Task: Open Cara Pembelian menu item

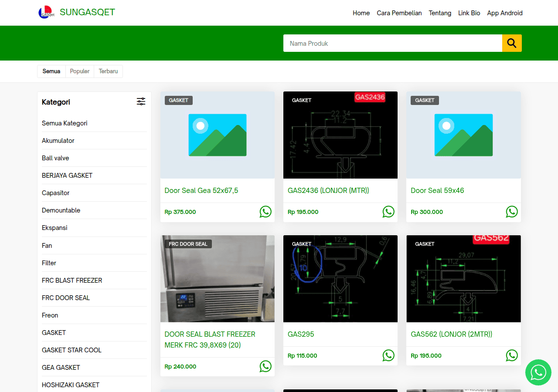Action: pos(399,13)
